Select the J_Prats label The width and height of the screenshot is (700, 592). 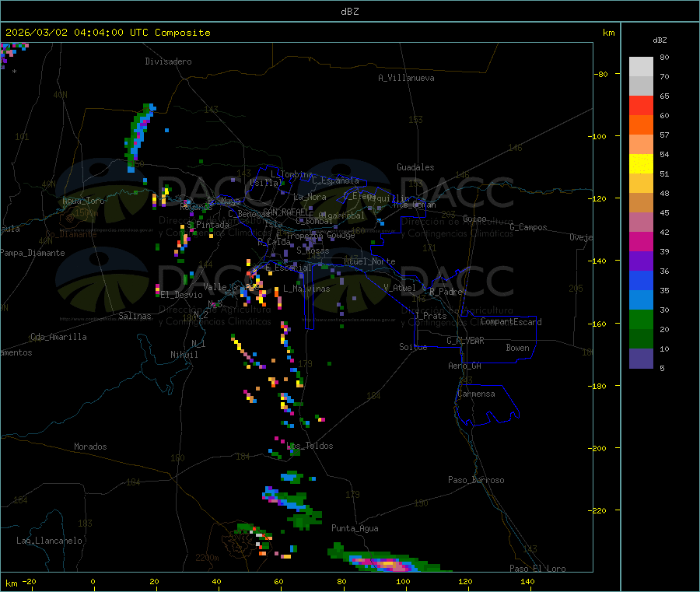click(431, 315)
